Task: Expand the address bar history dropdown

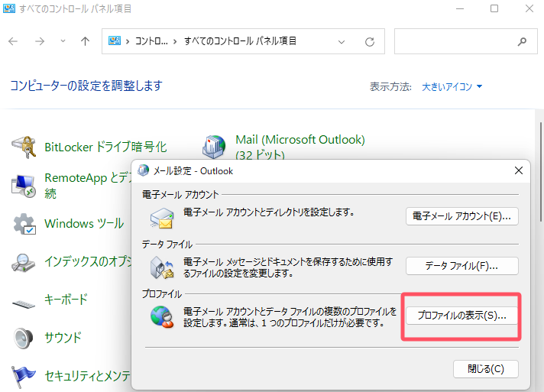Action: click(x=342, y=42)
